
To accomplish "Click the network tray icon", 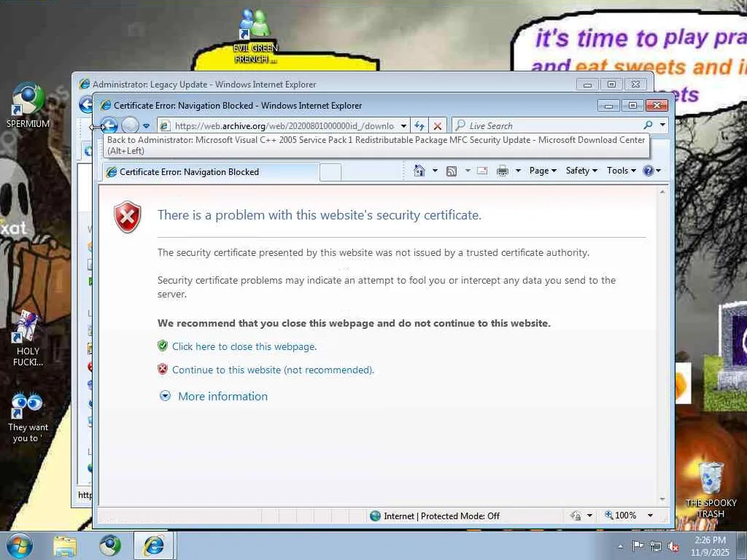I will 656,547.
